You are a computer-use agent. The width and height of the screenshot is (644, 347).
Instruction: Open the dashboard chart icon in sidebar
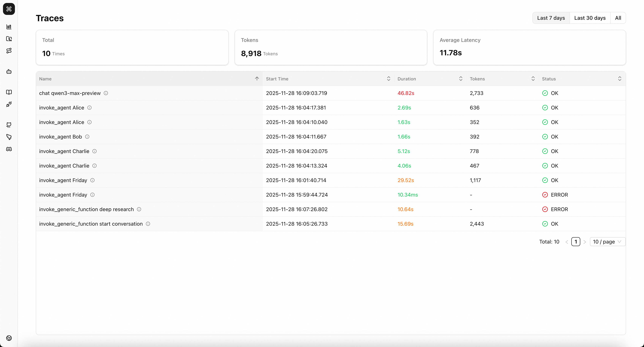click(x=9, y=27)
